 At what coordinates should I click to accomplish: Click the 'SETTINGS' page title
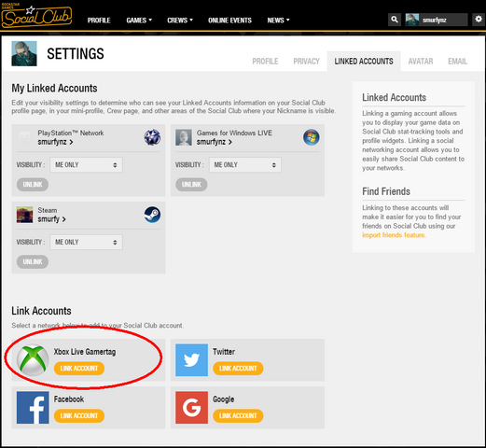tap(76, 53)
